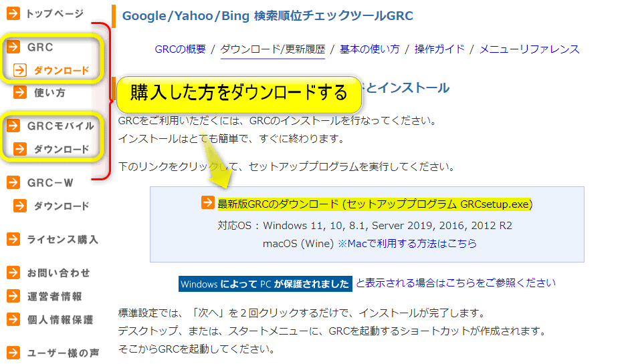Click the orange arrow icon beside GRC

click(13, 47)
